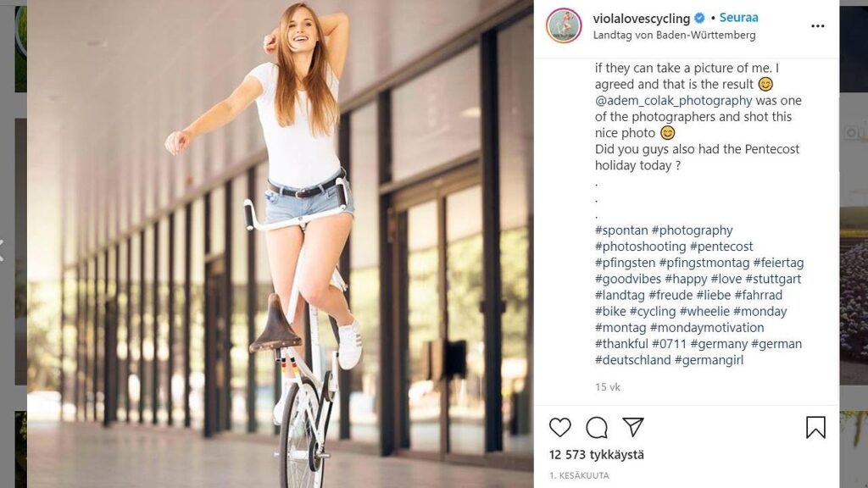
Task: Open comments with speech bubble icon
Action: point(597,427)
